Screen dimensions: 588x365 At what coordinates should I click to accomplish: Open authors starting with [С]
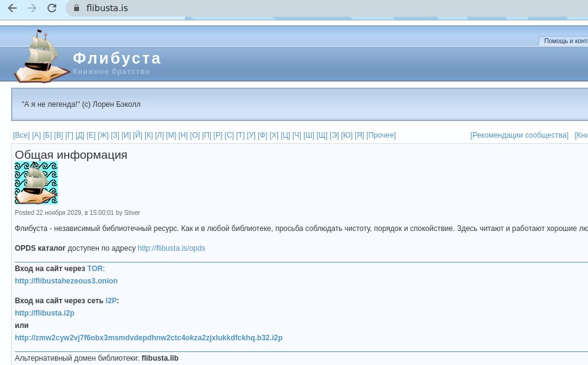[229, 135]
